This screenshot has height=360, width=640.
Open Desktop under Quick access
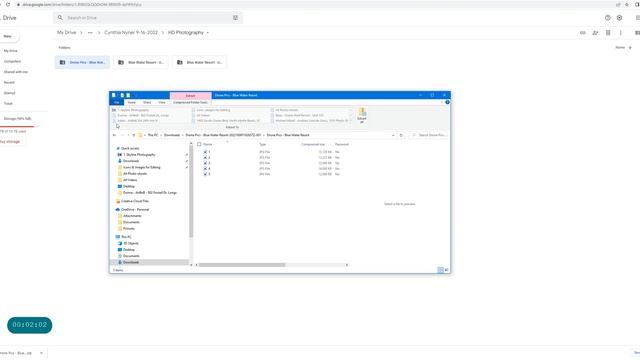coord(129,186)
